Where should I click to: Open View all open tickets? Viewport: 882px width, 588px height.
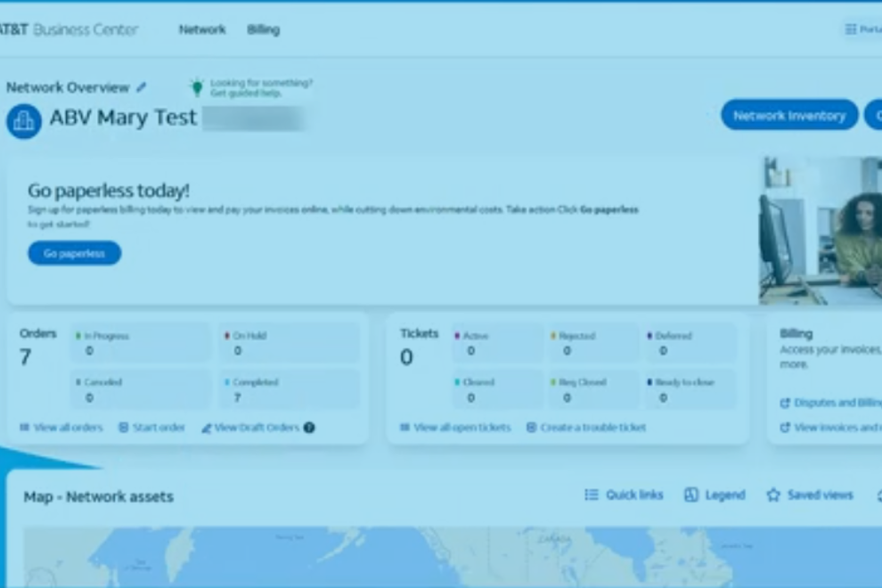(455, 428)
